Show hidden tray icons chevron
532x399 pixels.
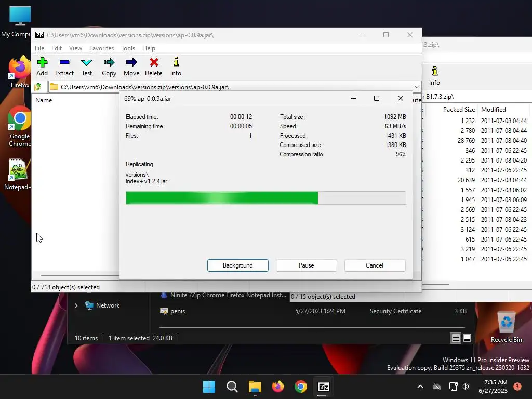click(x=420, y=387)
